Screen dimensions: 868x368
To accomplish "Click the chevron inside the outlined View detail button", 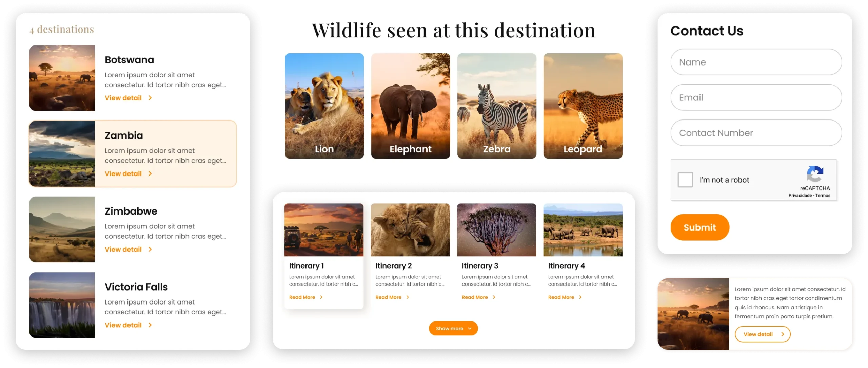I will tap(782, 334).
